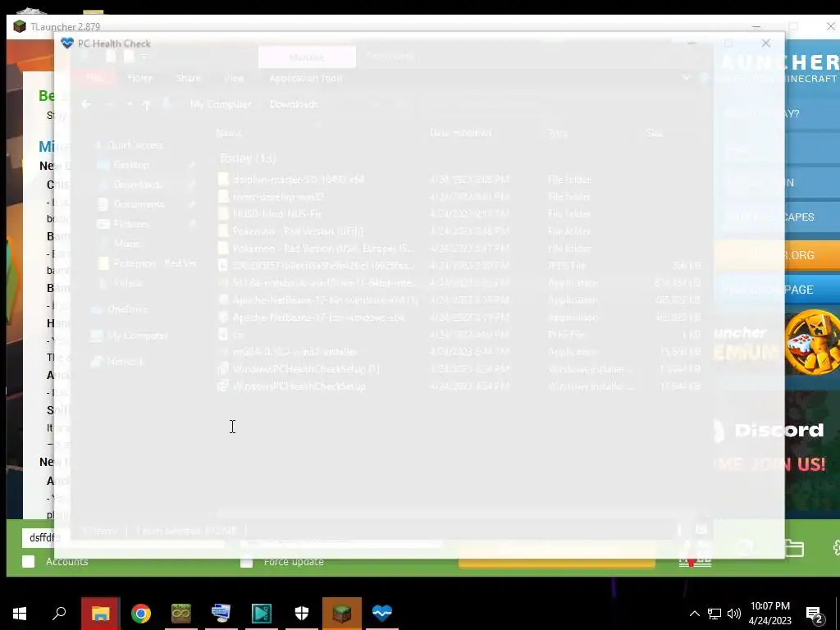
Task: Switch to TLauncher via its taskbar icon
Action: tap(342, 614)
